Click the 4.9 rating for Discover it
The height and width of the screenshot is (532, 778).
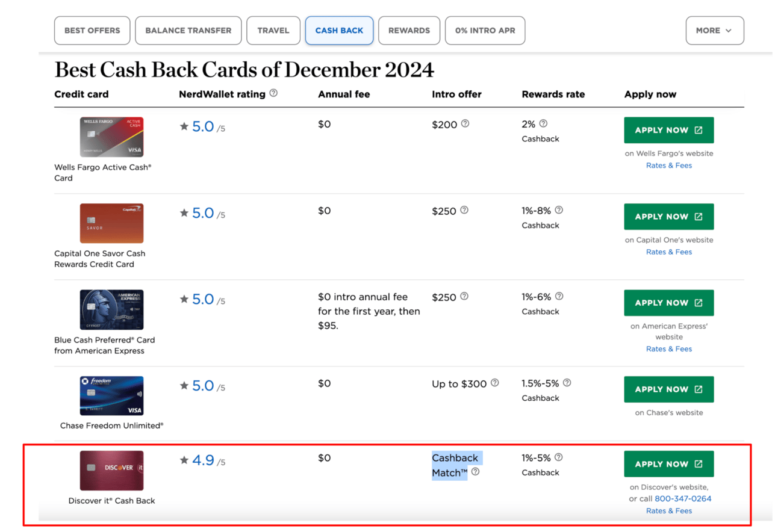pyautogui.click(x=203, y=460)
